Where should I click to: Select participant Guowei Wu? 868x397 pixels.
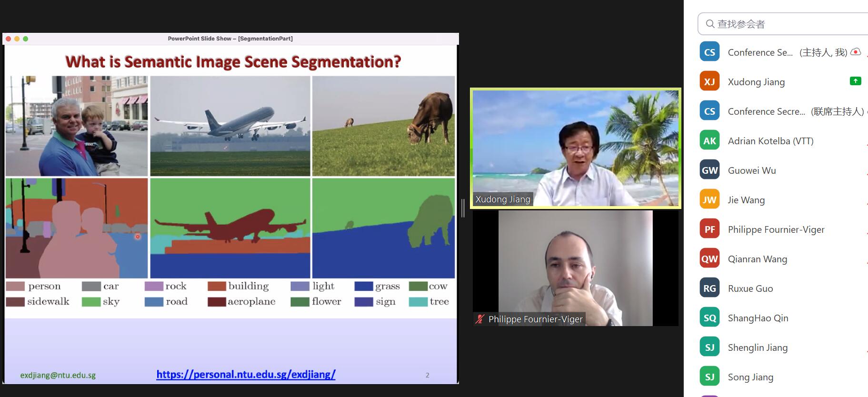[752, 170]
